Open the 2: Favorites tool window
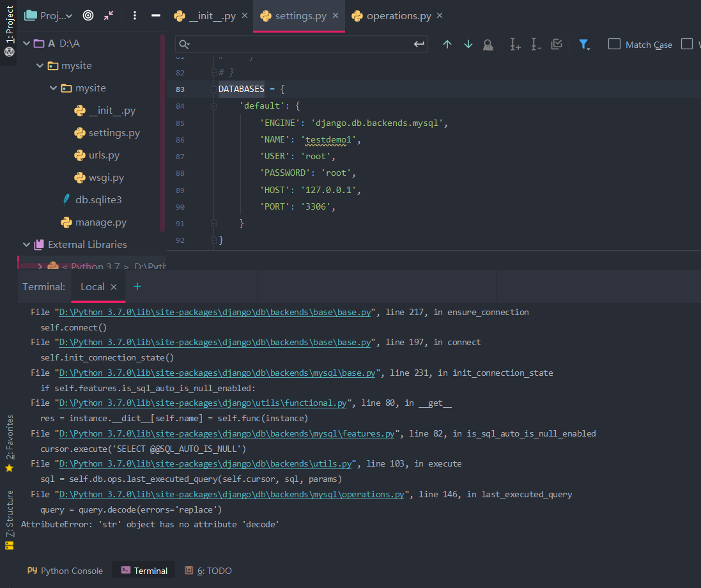 (x=9, y=444)
